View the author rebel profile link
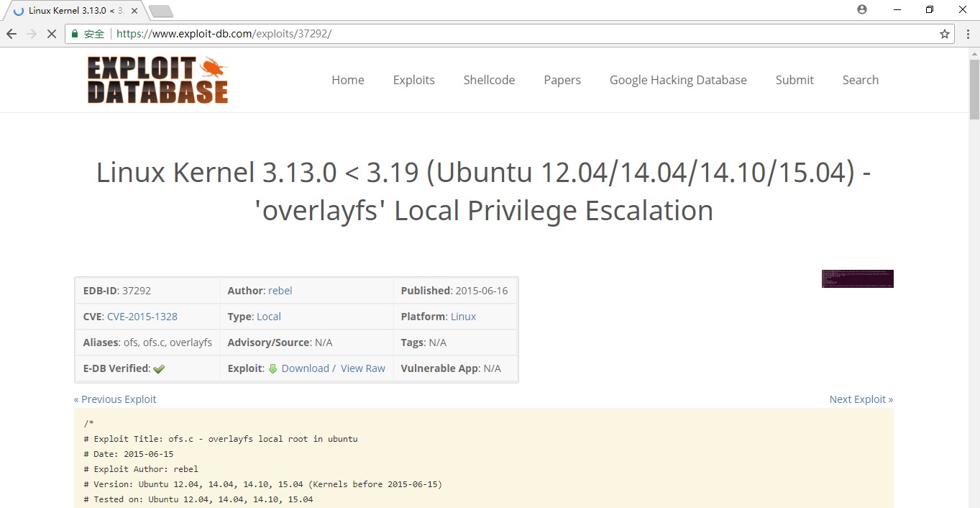Viewport: 980px width, 508px height. [280, 291]
